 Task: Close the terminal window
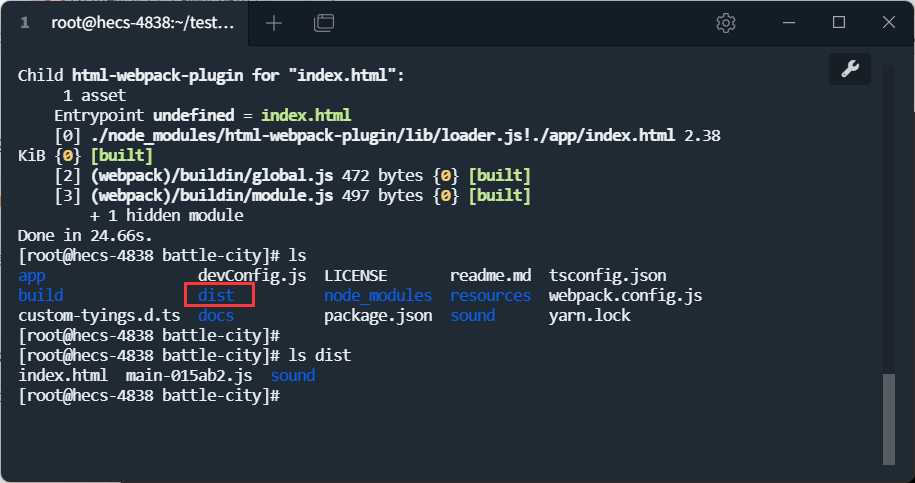pyautogui.click(x=887, y=23)
